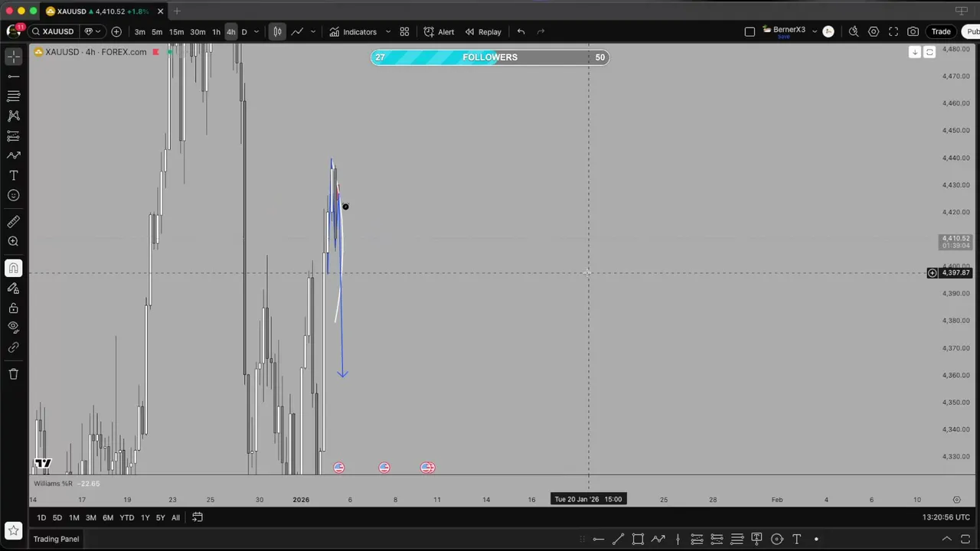Toggle magnet mode in left sidebar

(13, 269)
